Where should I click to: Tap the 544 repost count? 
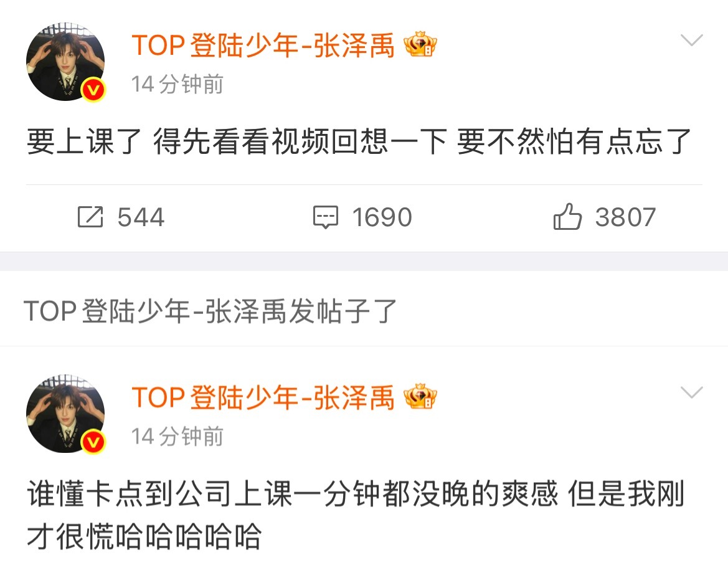(141, 217)
